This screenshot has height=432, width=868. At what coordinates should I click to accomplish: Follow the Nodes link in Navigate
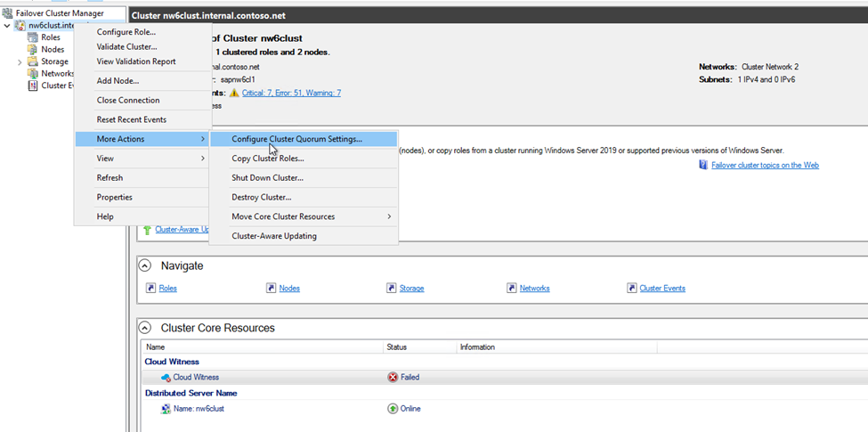pyautogui.click(x=289, y=288)
